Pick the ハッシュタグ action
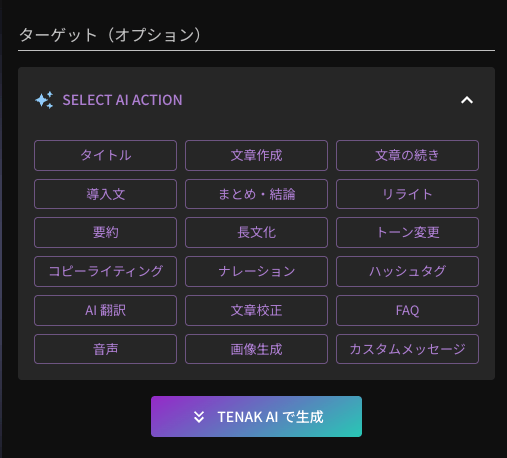The width and height of the screenshot is (507, 458). 407,271
